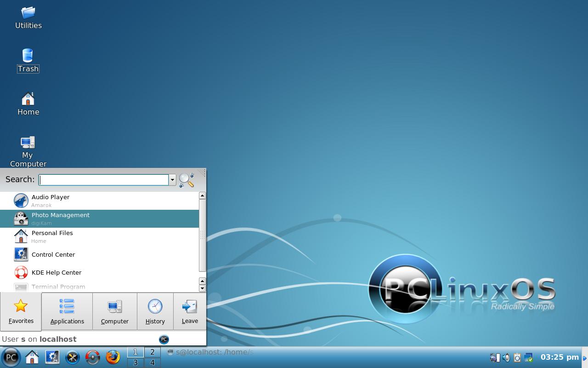Select the Trash desktop icon

pos(28,61)
